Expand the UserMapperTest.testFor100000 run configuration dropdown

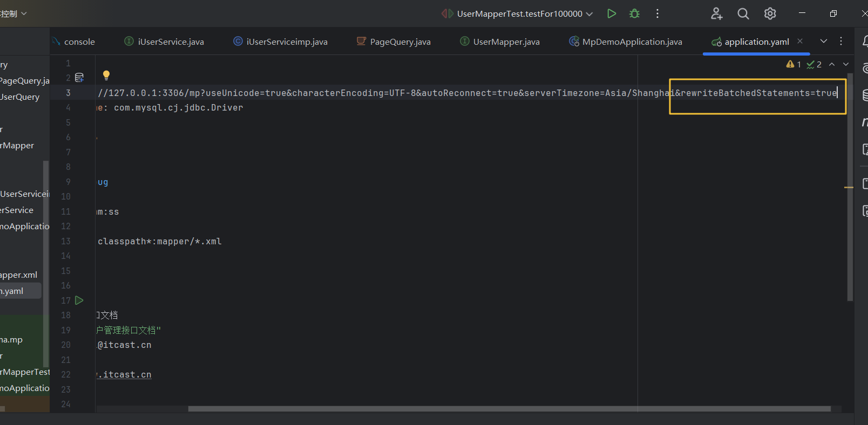(589, 14)
